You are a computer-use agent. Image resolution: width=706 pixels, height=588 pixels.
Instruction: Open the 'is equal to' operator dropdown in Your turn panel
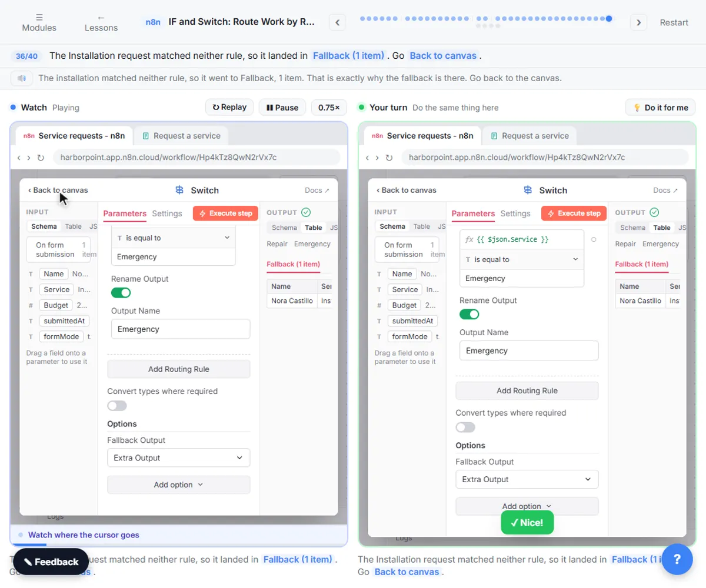tap(522, 259)
